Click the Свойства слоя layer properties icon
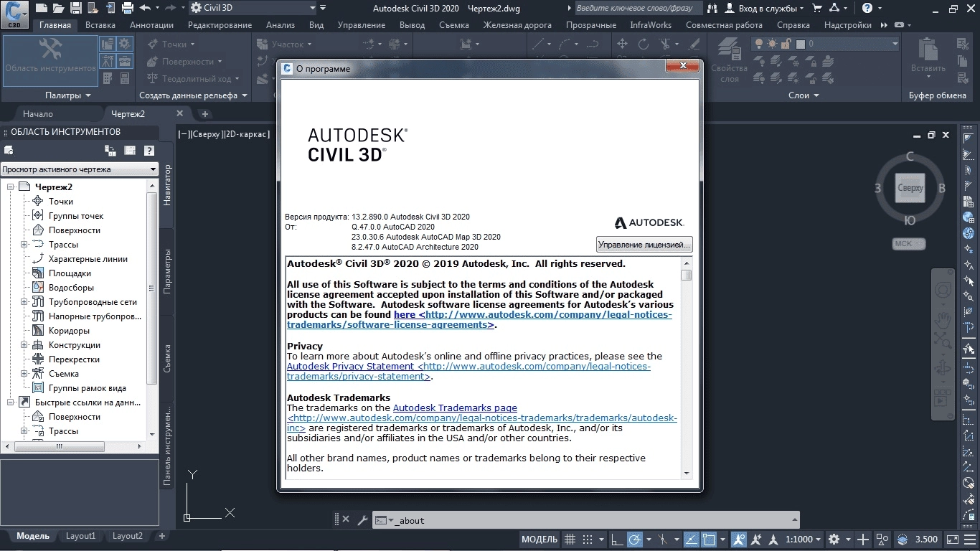 point(730,59)
